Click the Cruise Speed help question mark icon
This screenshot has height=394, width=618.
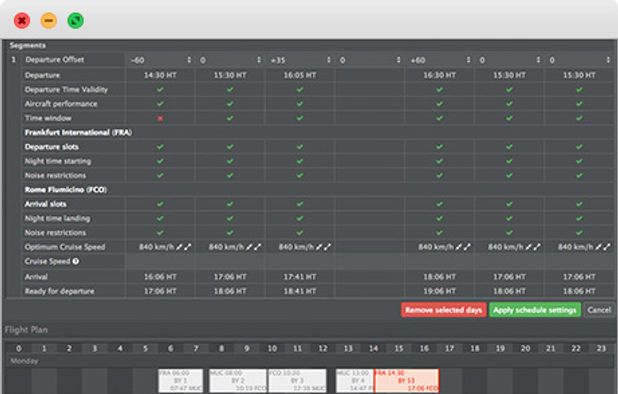(x=76, y=261)
